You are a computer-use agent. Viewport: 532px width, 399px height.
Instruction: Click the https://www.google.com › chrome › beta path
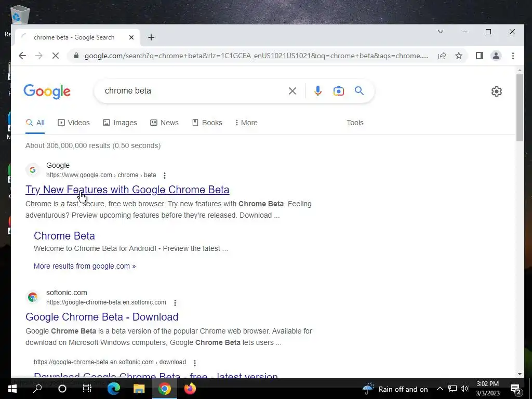101,175
